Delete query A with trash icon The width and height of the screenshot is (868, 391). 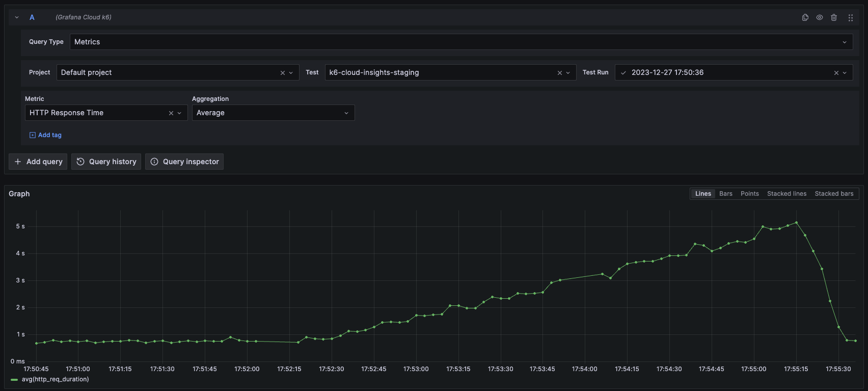tap(834, 17)
